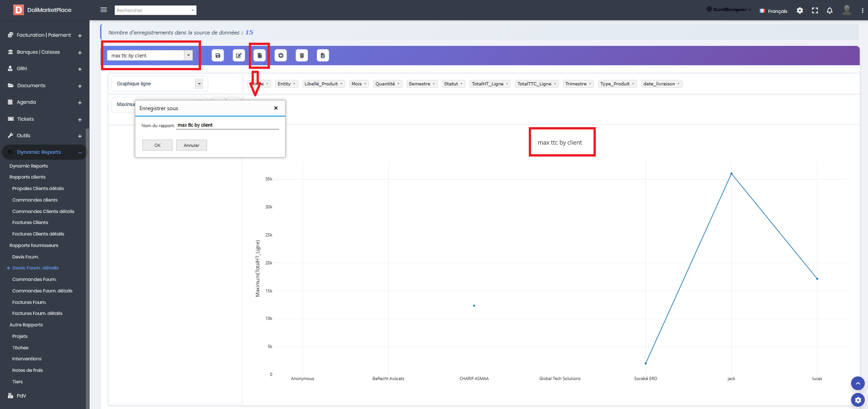868x409 pixels.
Task: Open the Semestre field dropdown
Action: (x=422, y=84)
